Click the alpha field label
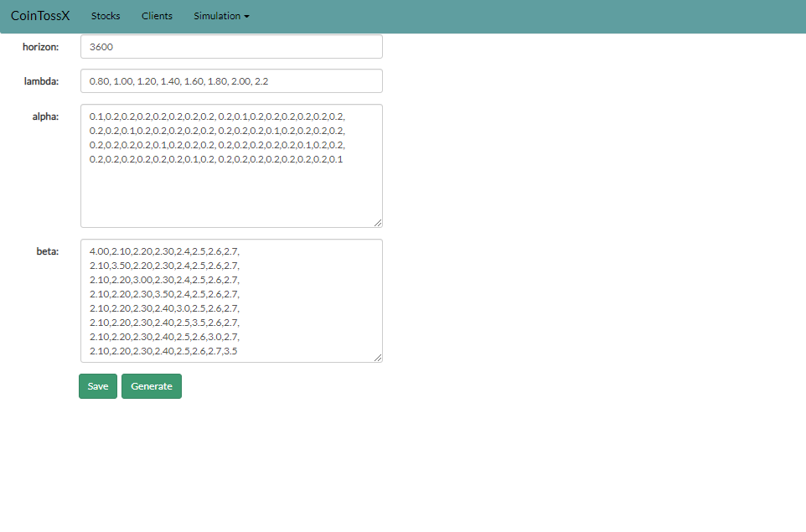 pyautogui.click(x=45, y=116)
